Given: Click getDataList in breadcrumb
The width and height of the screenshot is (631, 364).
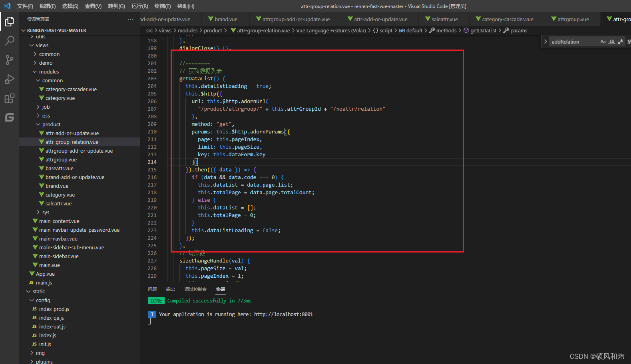Looking at the screenshot, I should tap(483, 30).
